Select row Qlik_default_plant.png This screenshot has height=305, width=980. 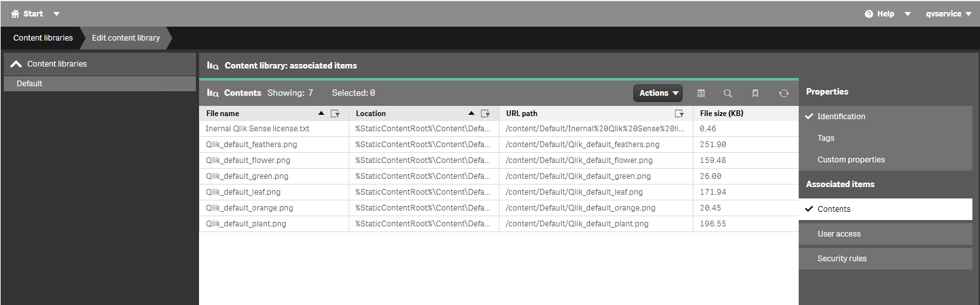pos(498,224)
